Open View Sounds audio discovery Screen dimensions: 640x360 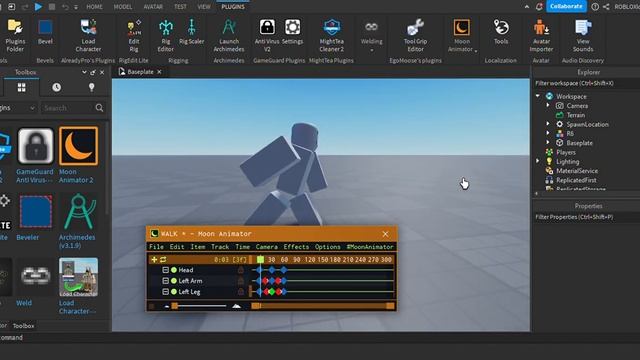(x=583, y=35)
